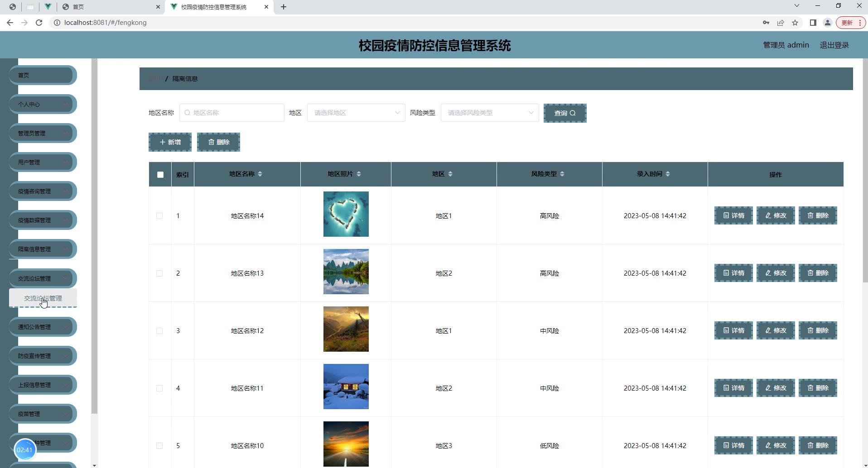Open the 请选择风险类型 dropdown
This screenshot has width=868, height=468.
pyautogui.click(x=490, y=113)
